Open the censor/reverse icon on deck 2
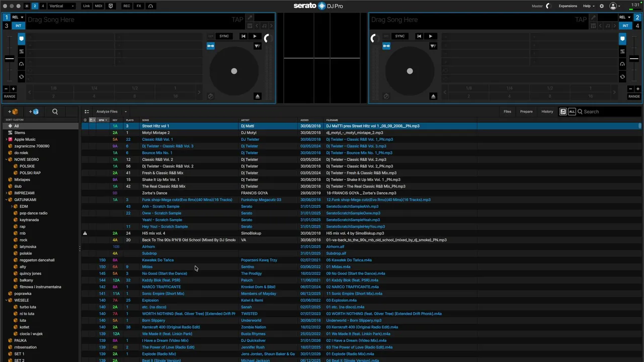The height and width of the screenshot is (362, 644). (x=386, y=96)
